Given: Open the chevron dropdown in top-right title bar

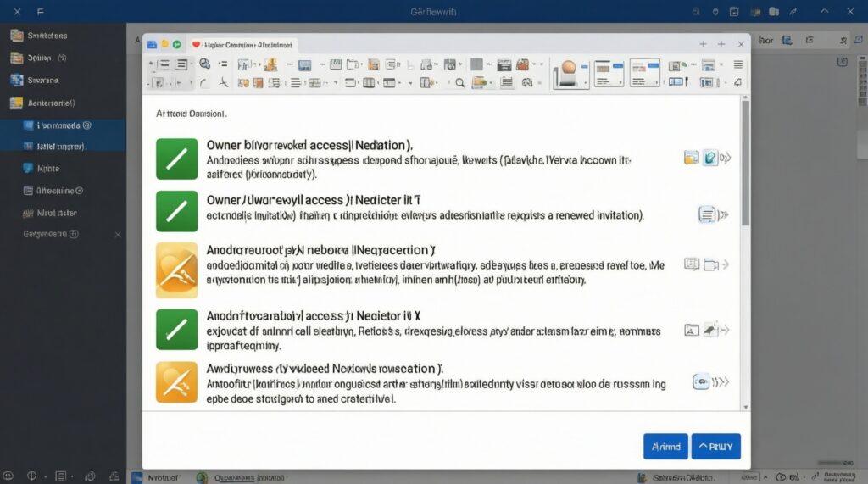Looking at the screenshot, I should (x=825, y=11).
